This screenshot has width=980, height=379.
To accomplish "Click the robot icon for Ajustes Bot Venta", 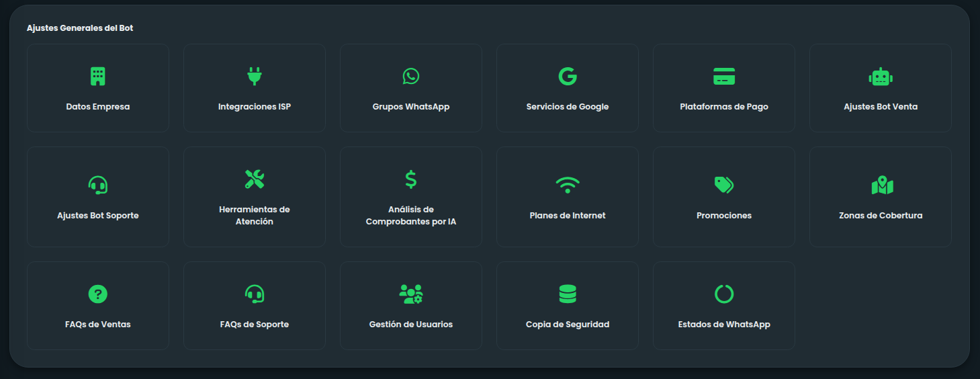I will tap(880, 77).
